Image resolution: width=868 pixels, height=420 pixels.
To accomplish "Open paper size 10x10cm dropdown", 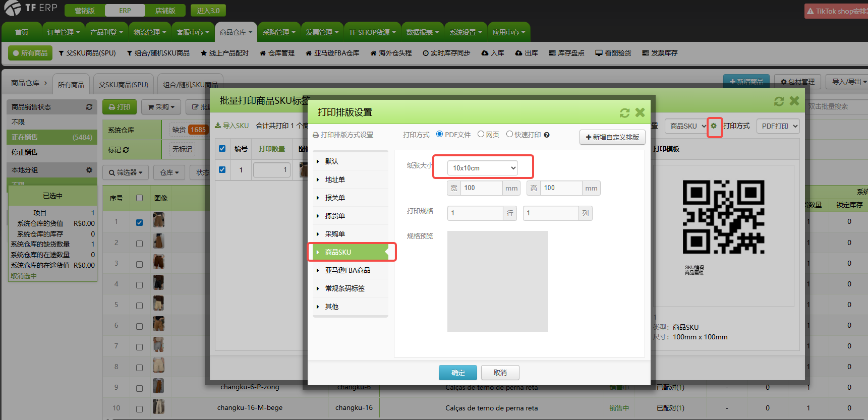I will [x=483, y=168].
